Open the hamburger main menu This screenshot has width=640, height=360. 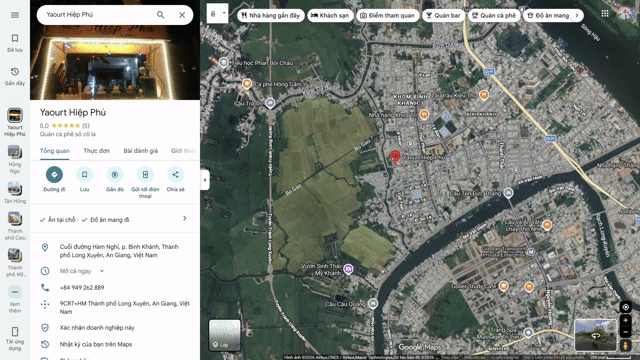[x=15, y=15]
